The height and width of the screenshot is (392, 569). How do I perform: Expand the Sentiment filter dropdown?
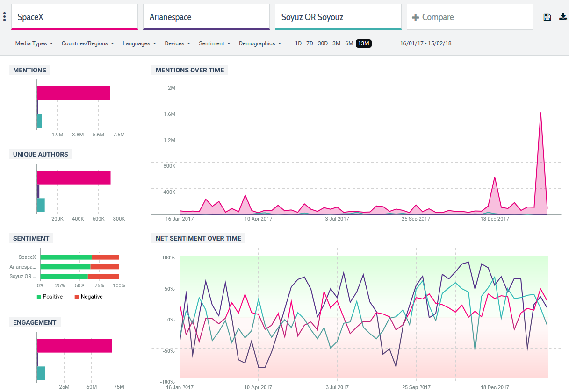click(215, 43)
